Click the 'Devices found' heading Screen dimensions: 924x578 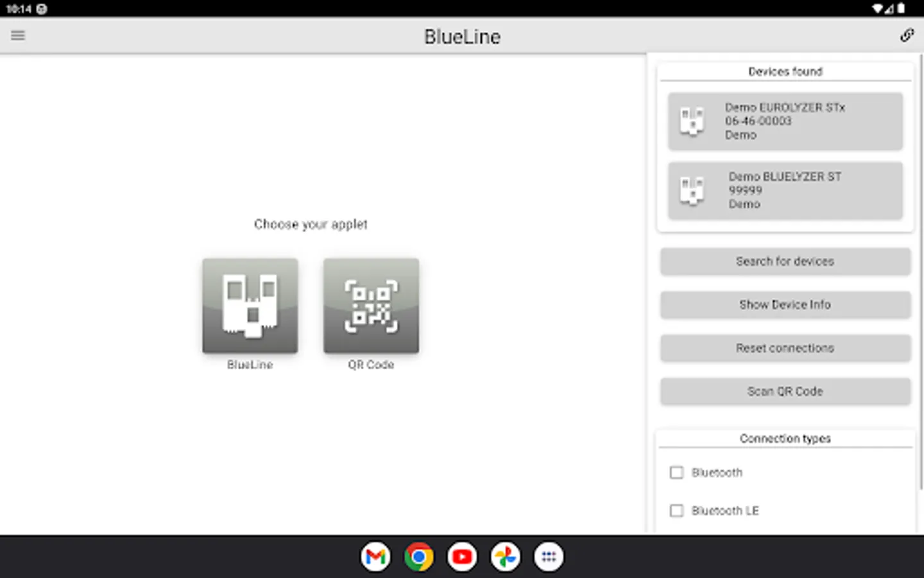785,71
